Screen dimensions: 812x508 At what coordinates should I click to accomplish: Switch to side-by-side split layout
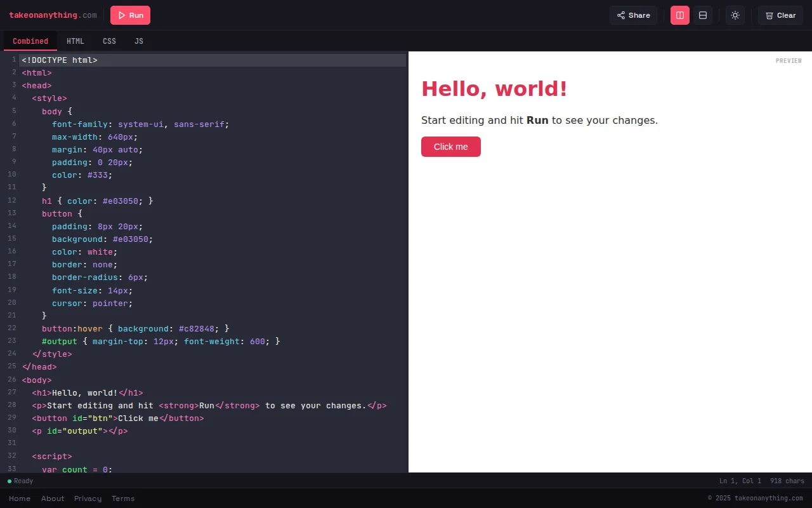680,15
